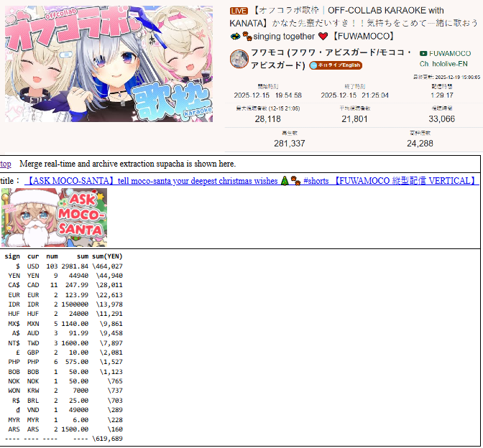Click the TWD row sum 1600.00

pos(75,342)
